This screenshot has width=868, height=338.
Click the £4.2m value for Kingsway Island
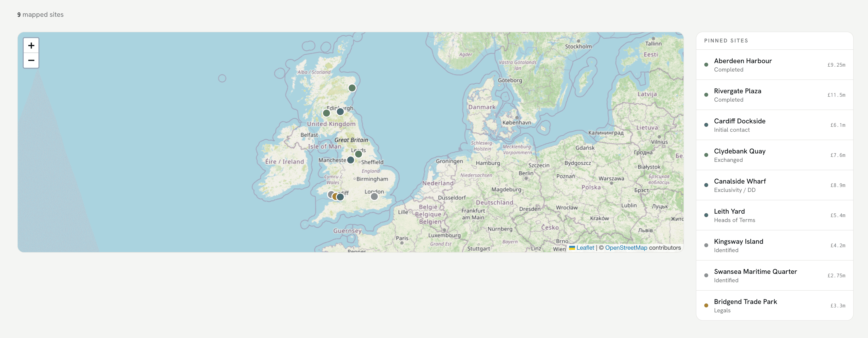coord(838,246)
